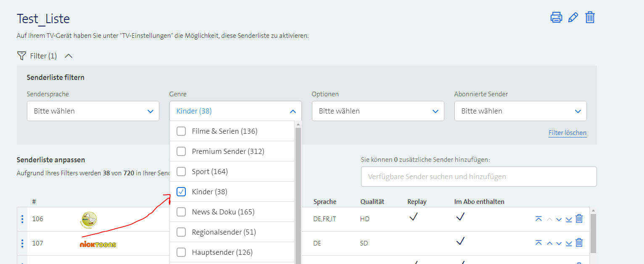Click the Verfügbare Sender search field

click(478, 177)
